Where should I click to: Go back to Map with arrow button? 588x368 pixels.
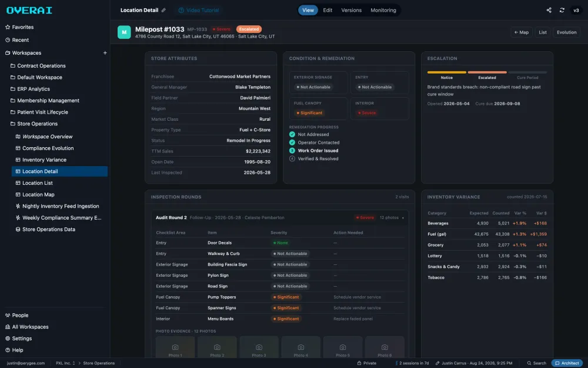point(521,32)
